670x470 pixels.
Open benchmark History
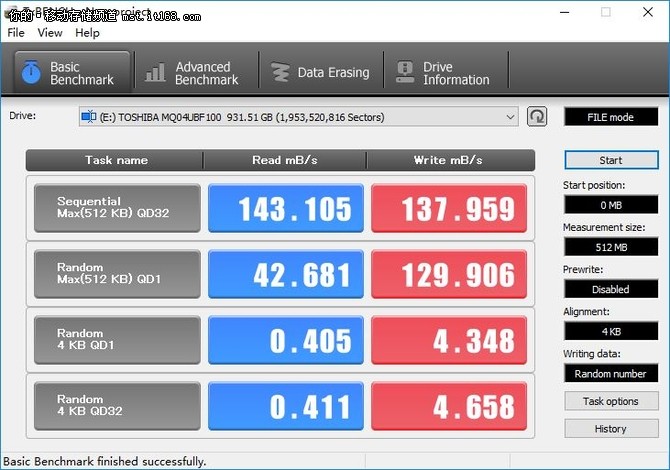pos(611,429)
